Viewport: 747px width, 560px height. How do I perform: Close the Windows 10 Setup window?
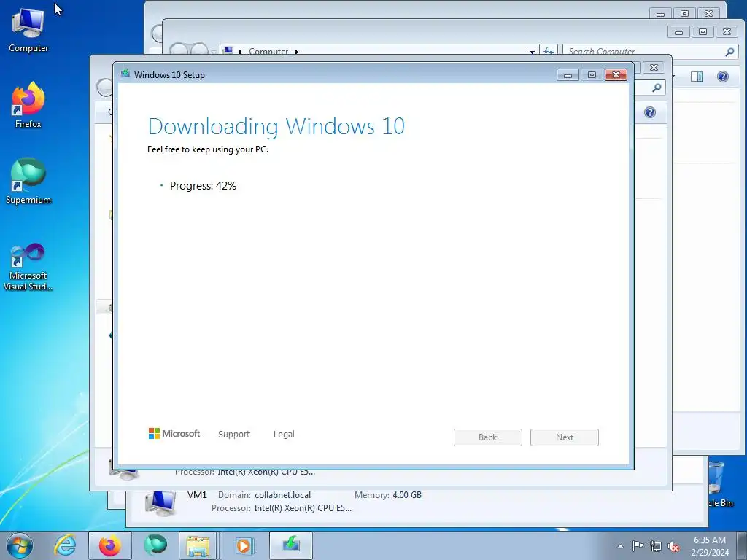click(616, 75)
